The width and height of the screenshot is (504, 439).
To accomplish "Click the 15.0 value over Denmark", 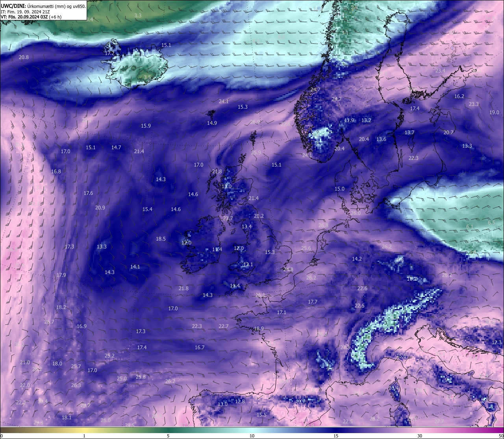I will 339,189.
